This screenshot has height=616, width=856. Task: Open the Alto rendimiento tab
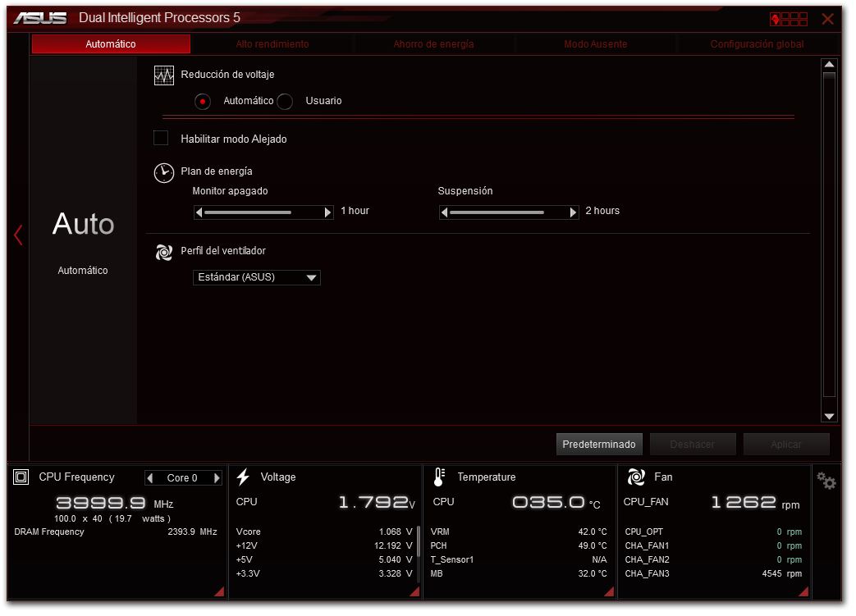click(x=272, y=44)
